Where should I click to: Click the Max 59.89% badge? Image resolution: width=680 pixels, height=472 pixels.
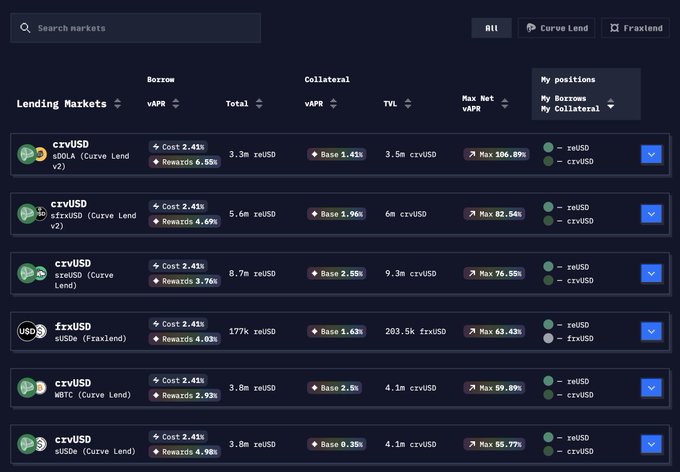click(494, 388)
